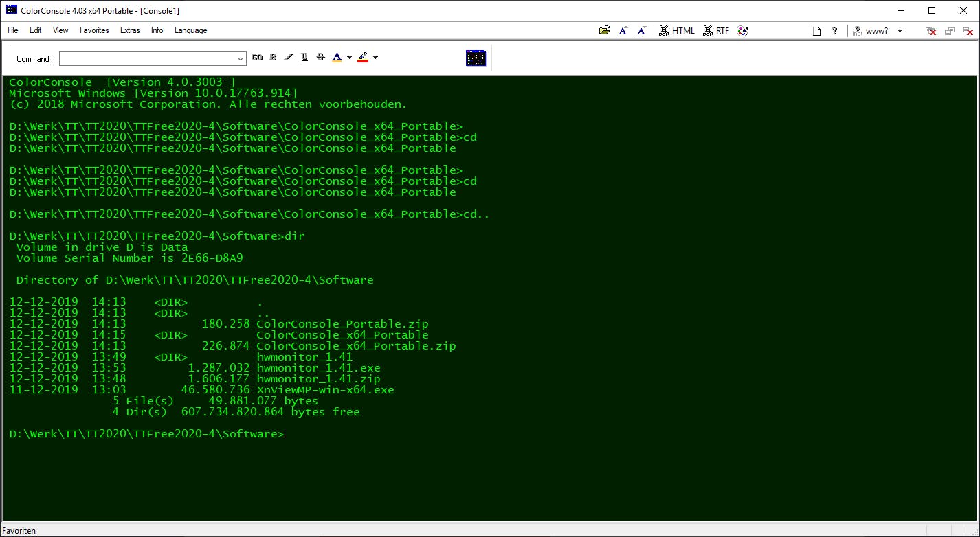Click the (c) 2018 Microsoft Corporation line
Image resolution: width=980 pixels, height=537 pixels.
click(208, 104)
